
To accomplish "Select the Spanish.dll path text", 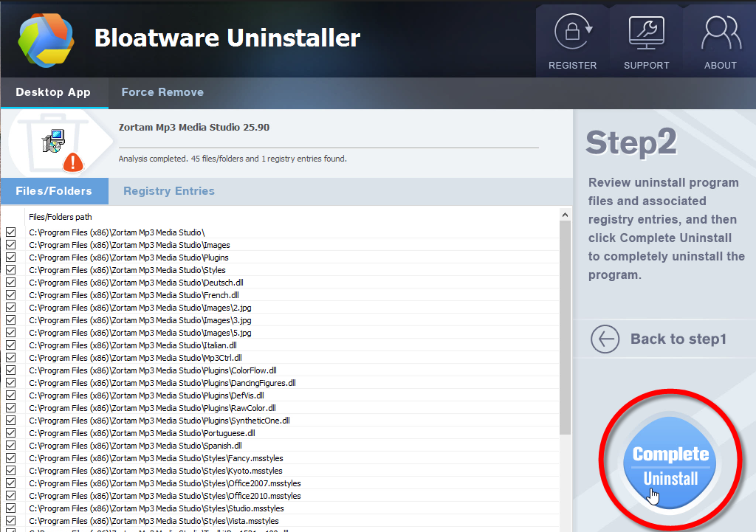I will click(x=136, y=445).
